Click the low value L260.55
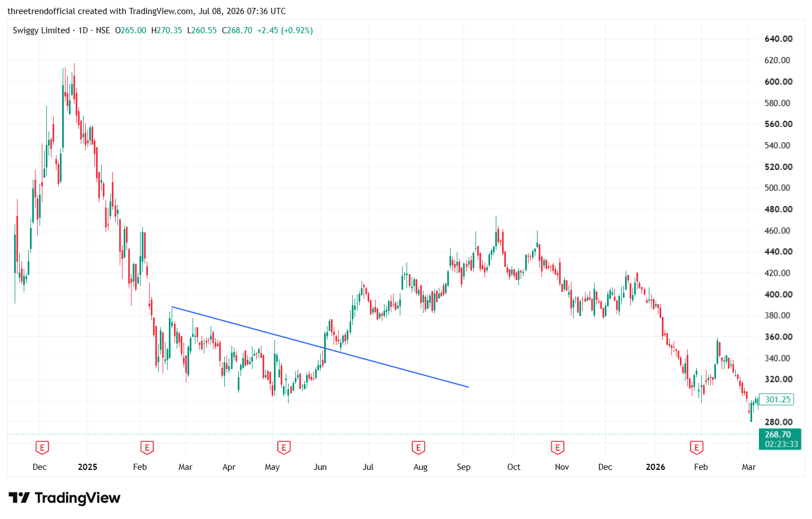The width and height of the screenshot is (812, 519). click(202, 30)
